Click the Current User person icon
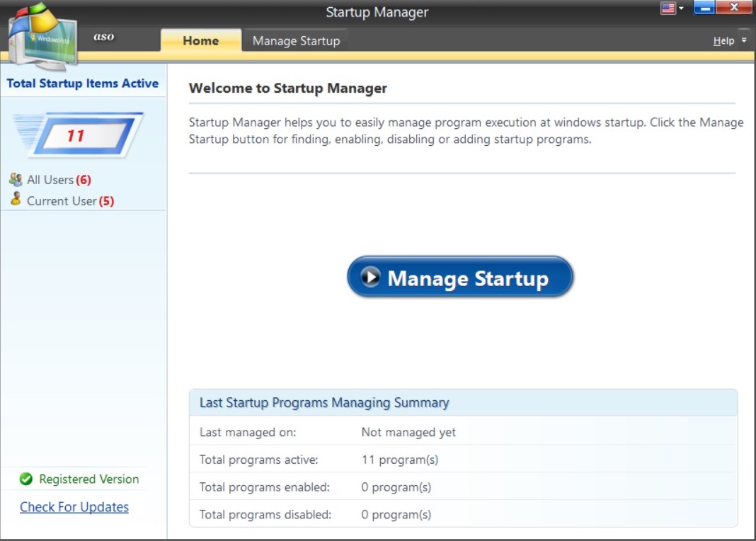The width and height of the screenshot is (756, 541). 16,200
